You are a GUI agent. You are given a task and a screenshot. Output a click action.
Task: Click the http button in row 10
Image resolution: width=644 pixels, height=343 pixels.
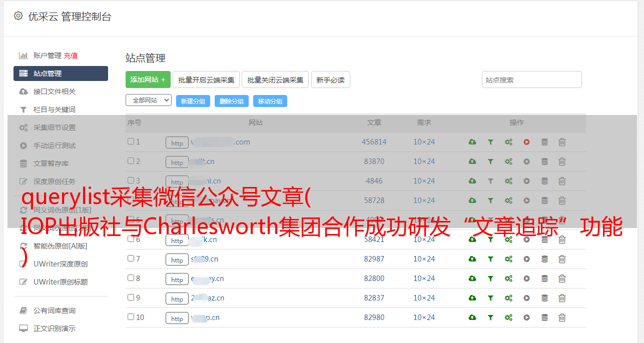(x=177, y=318)
